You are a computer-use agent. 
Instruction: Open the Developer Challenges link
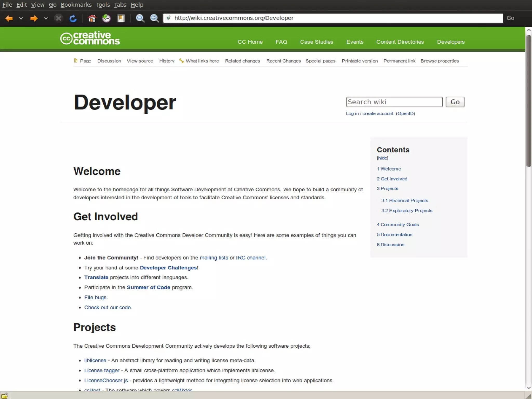pos(168,268)
